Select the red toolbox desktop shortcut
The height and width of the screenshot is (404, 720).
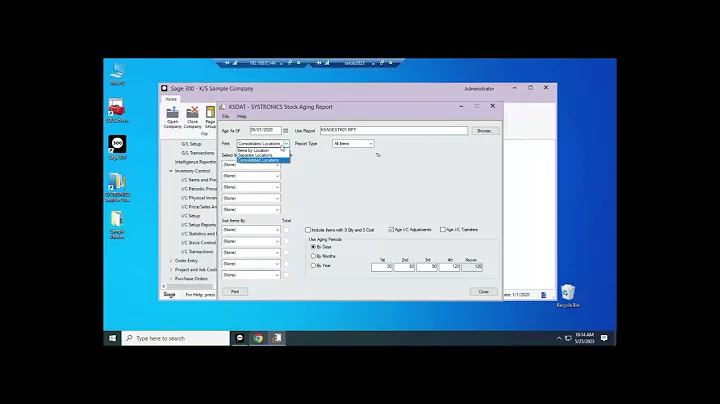pos(117,111)
